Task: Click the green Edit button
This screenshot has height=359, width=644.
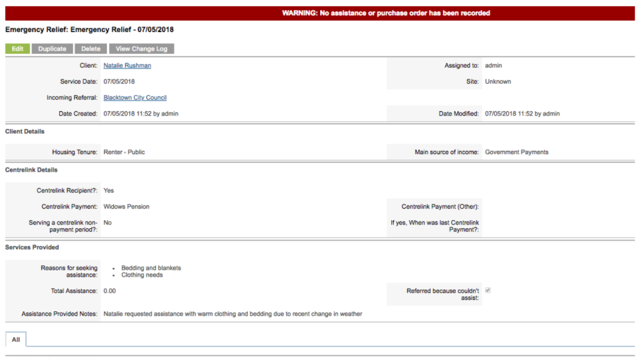Action: coord(17,49)
